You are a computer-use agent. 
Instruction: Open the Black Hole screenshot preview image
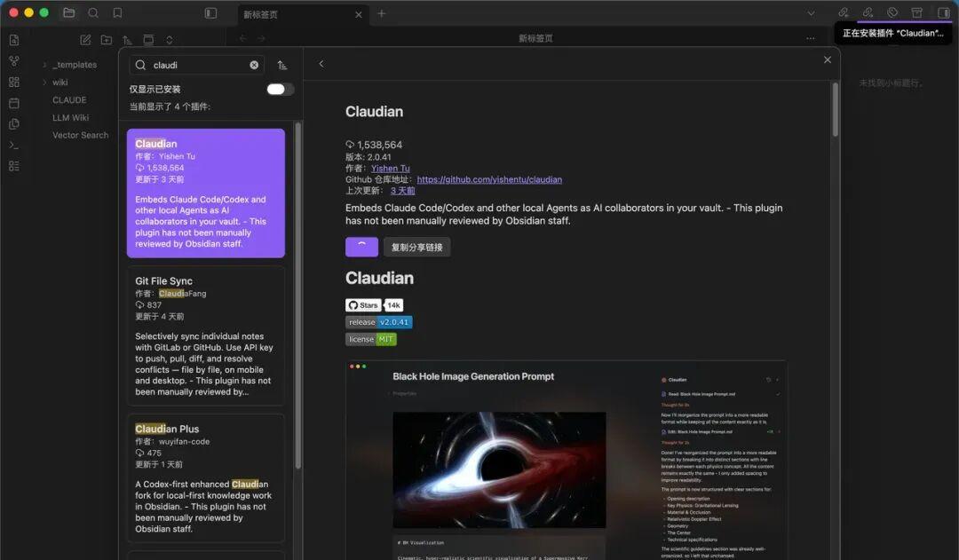pos(566,460)
